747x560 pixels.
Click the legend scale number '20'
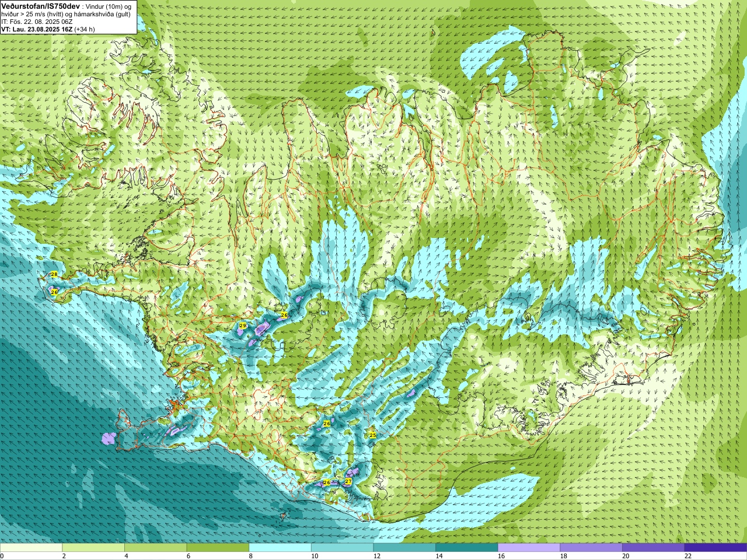point(626,556)
